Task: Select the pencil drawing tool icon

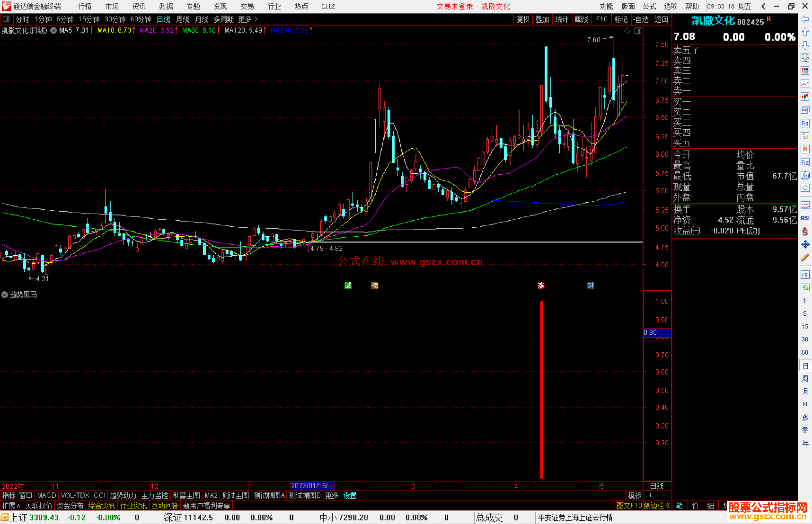Action: point(805,258)
